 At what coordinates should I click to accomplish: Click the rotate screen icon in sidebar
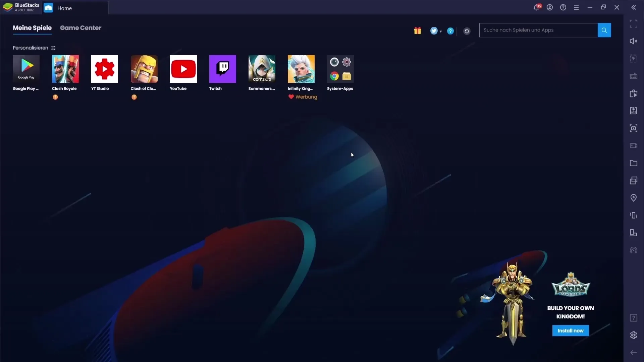tap(633, 233)
